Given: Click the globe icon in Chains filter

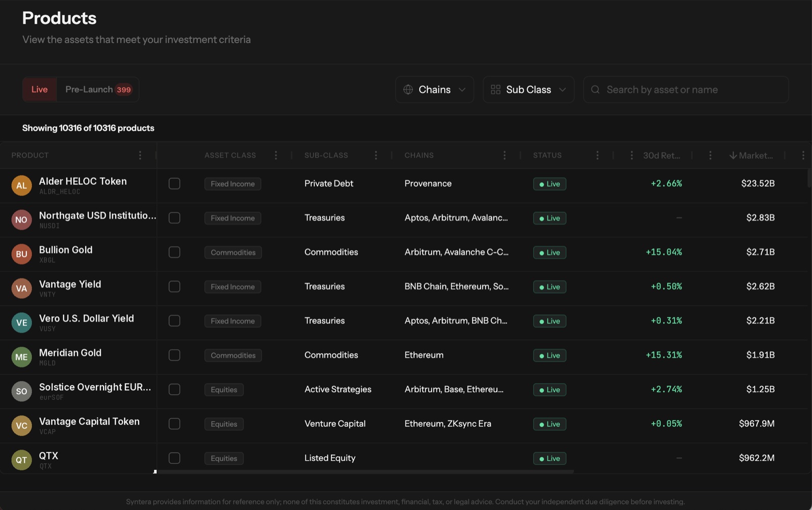Looking at the screenshot, I should click(x=408, y=89).
